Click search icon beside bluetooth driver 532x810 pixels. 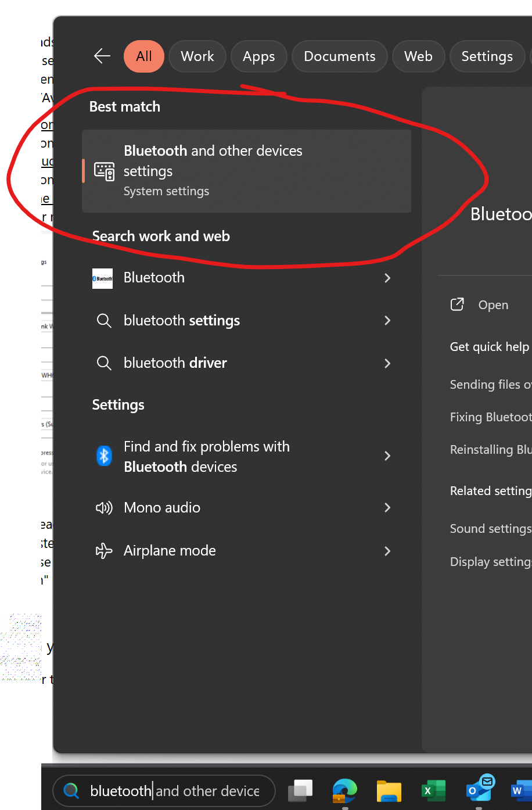(x=104, y=363)
